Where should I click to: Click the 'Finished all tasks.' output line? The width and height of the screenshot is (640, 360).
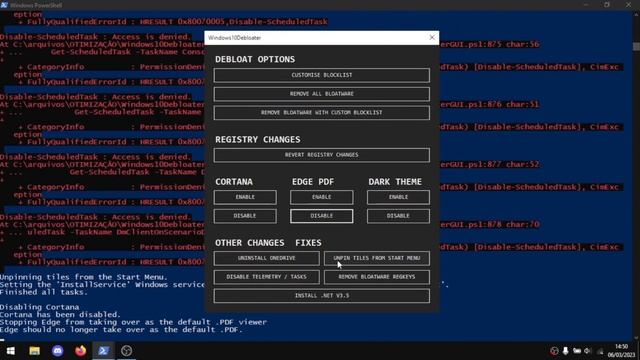tap(44, 292)
